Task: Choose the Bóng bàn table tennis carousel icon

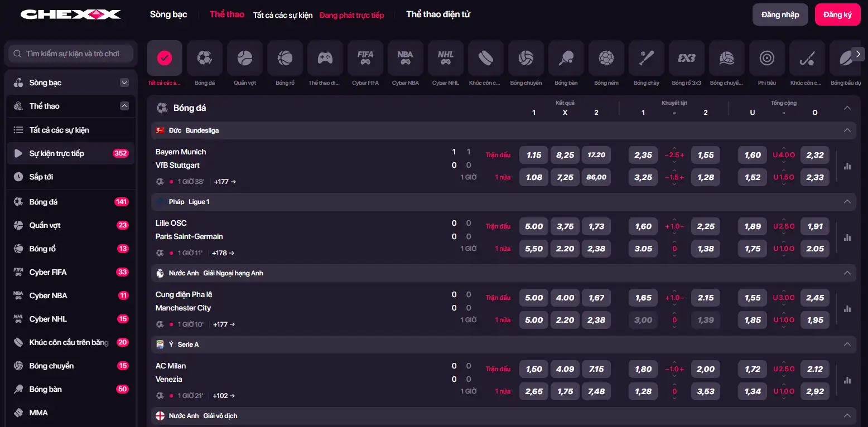Action: click(x=566, y=58)
